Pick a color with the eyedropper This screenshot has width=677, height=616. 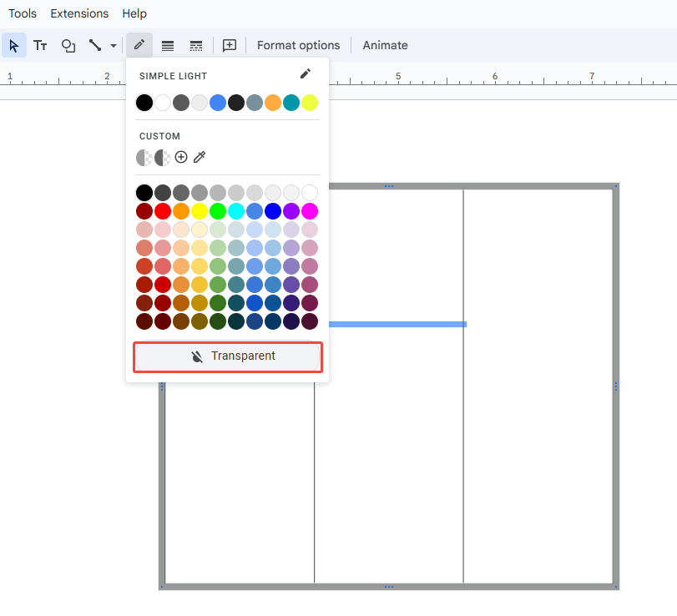click(x=200, y=157)
